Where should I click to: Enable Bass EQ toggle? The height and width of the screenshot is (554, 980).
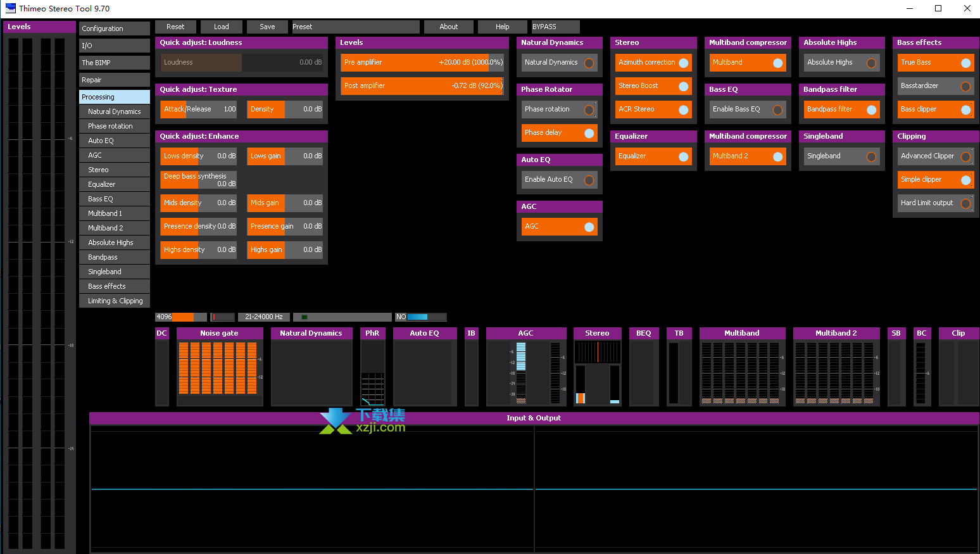coord(748,110)
